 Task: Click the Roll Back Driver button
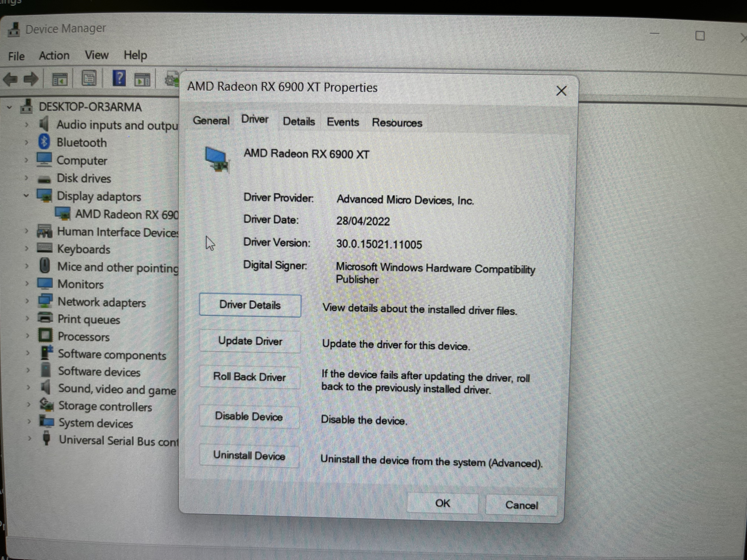[x=249, y=377]
